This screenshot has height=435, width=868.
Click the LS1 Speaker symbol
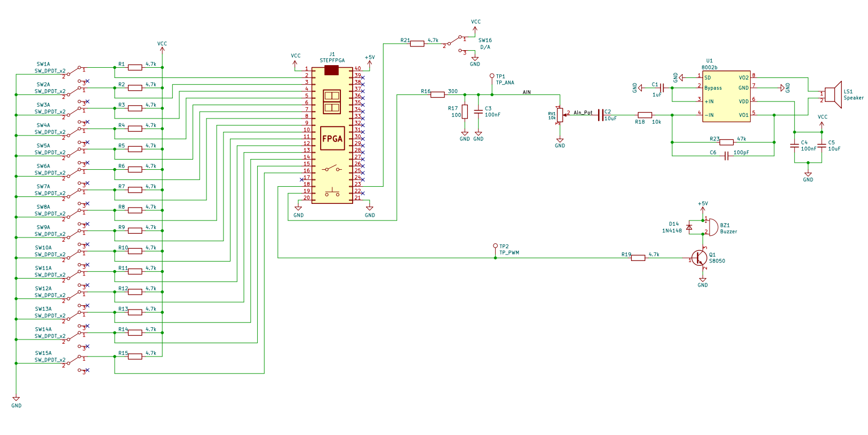[x=833, y=95]
